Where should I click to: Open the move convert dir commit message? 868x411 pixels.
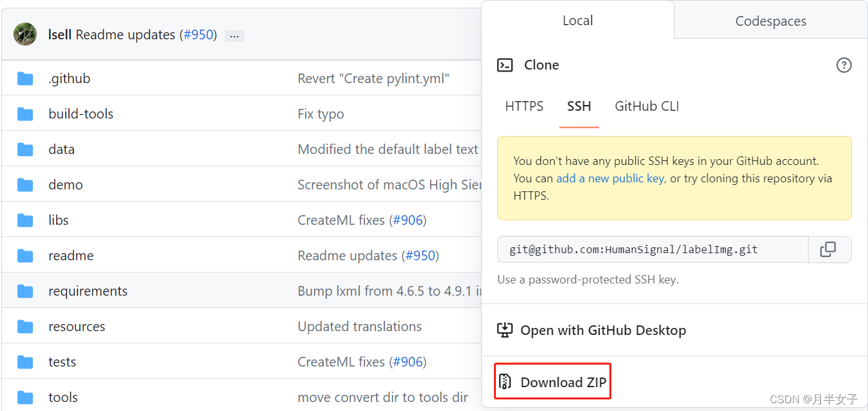coord(383,397)
